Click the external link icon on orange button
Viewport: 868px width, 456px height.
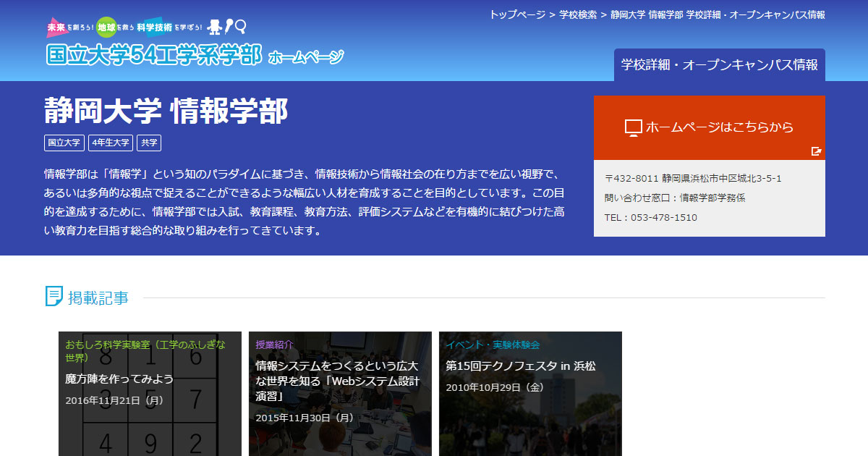point(817,151)
